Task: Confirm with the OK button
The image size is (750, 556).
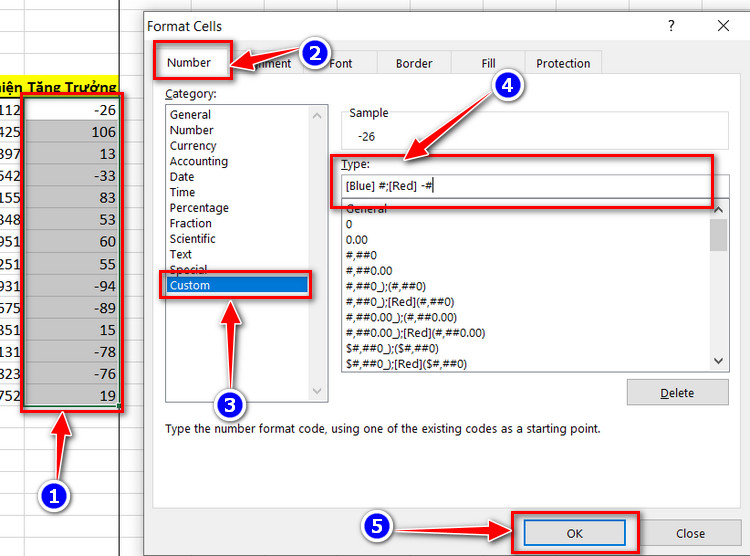Action: coord(574,533)
